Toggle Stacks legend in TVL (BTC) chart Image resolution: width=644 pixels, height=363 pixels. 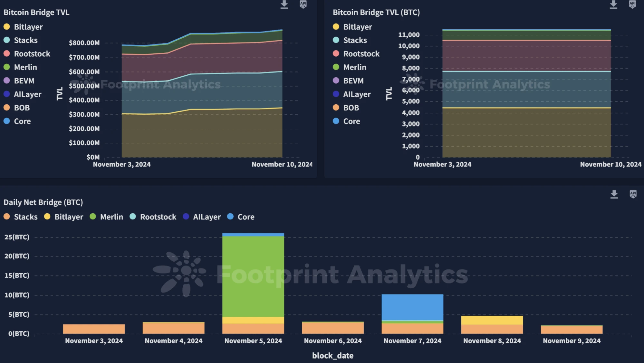350,40
